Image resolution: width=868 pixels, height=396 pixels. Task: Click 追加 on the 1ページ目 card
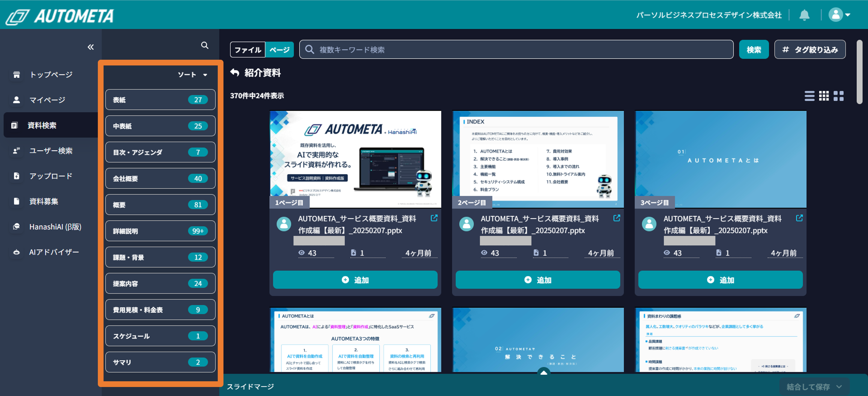(x=355, y=280)
